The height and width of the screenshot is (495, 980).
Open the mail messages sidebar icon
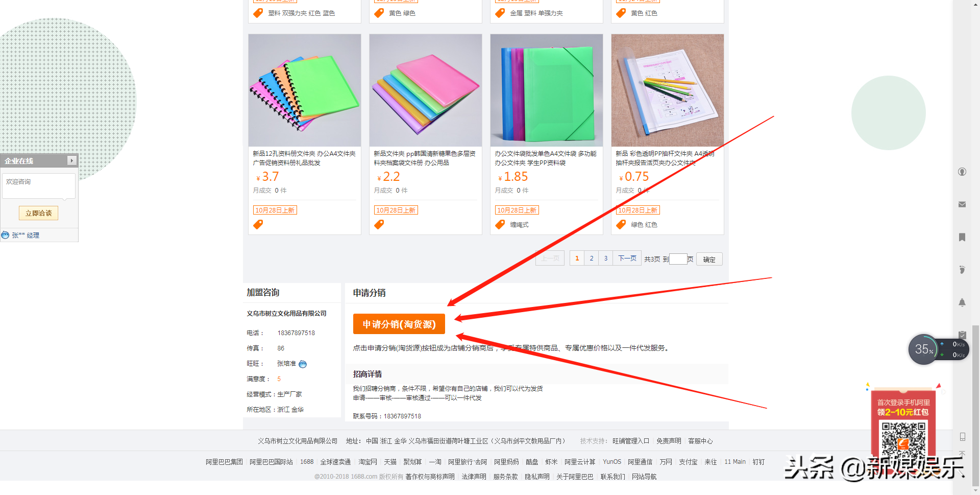962,204
